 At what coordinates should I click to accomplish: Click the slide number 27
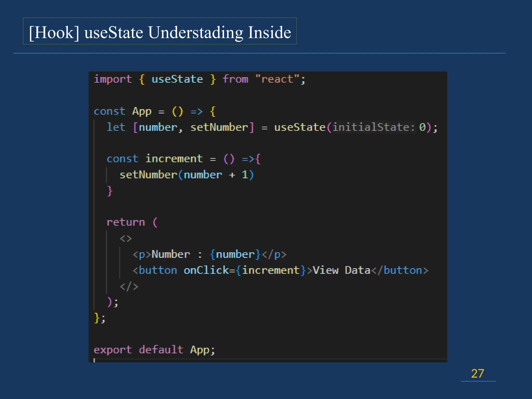click(477, 374)
